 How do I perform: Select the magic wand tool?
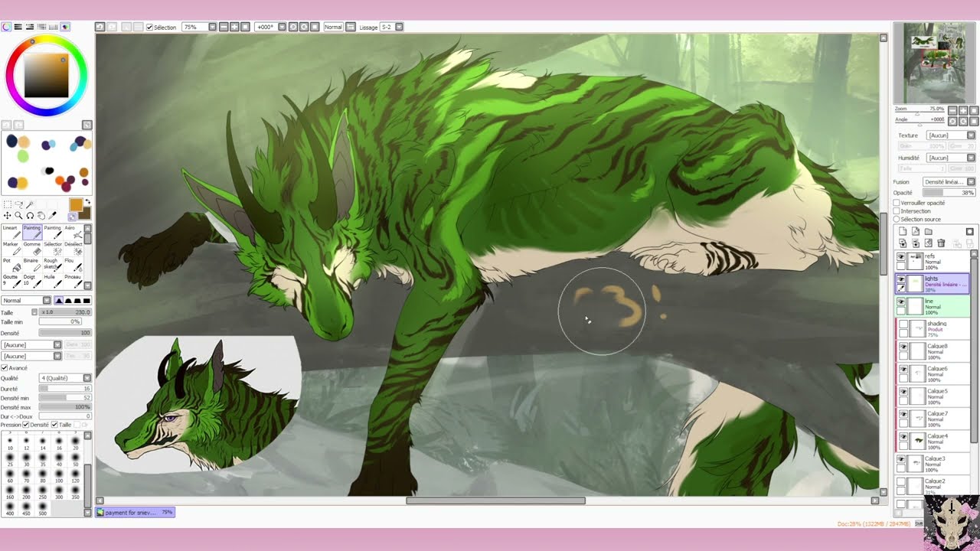30,204
